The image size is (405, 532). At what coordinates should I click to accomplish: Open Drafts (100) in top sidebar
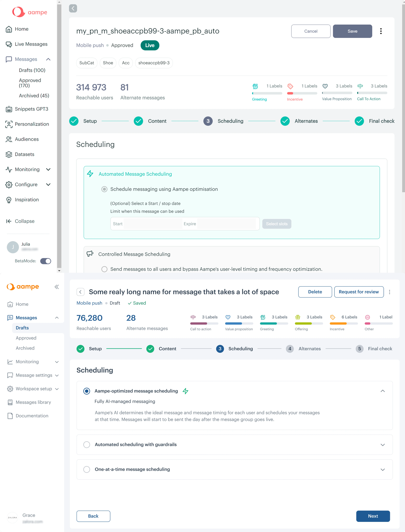32,70
